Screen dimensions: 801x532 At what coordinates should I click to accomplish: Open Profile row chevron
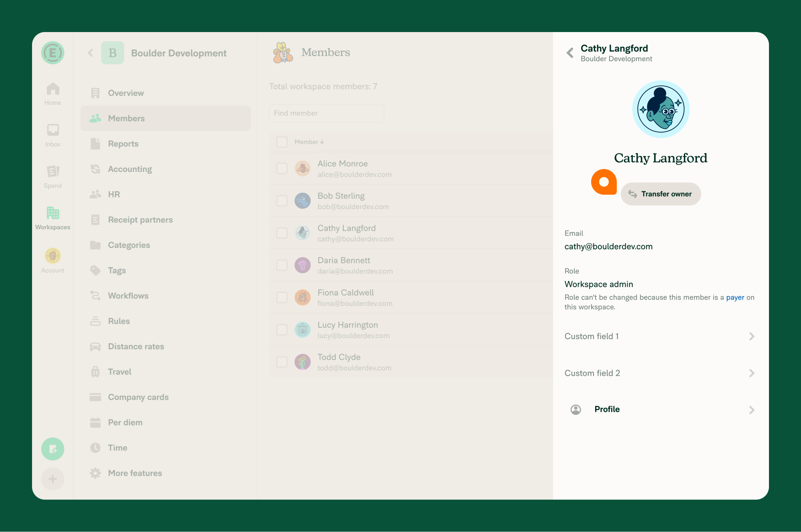[752, 410]
